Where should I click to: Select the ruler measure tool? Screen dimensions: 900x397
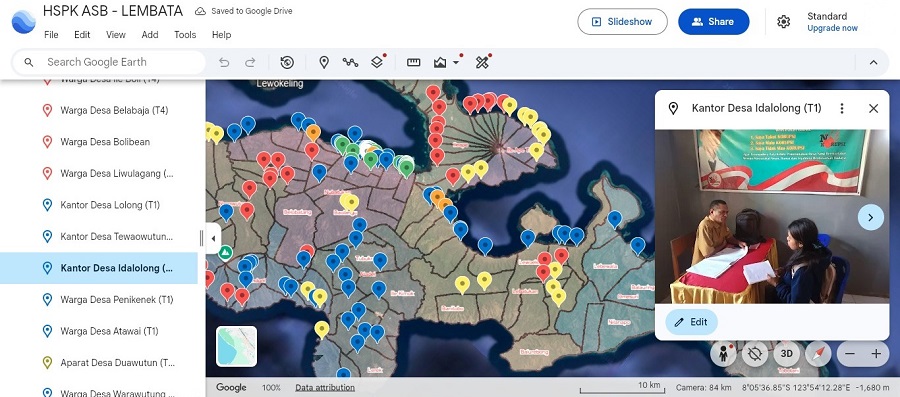[414, 63]
